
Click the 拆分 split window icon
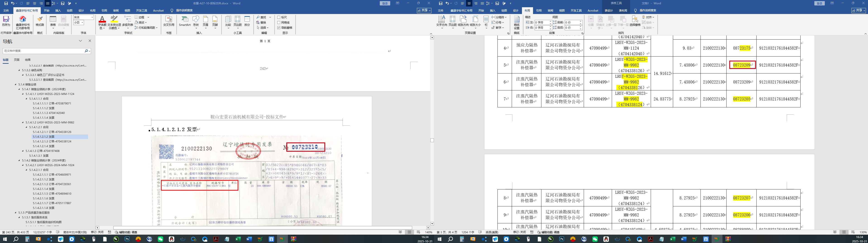[247, 21]
